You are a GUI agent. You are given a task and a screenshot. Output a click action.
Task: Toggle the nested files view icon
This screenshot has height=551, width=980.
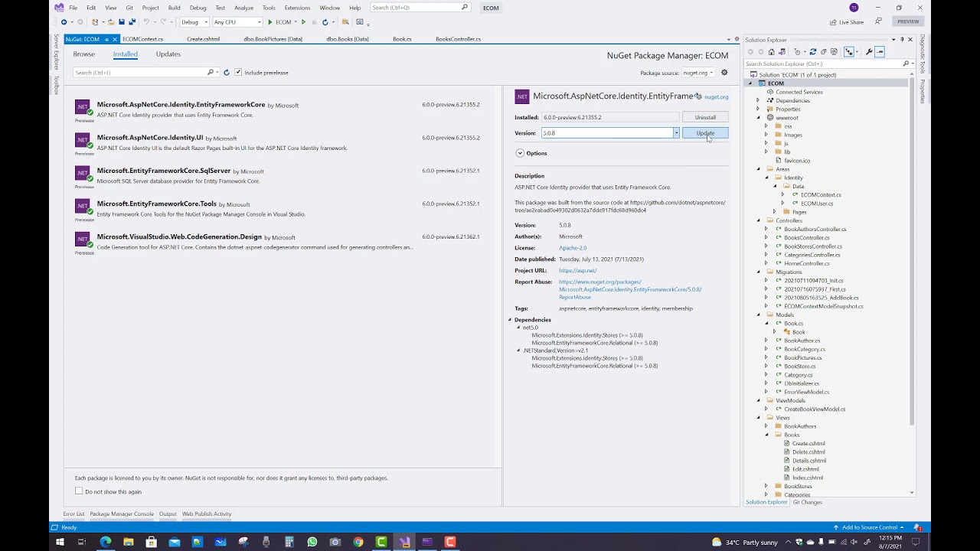click(848, 52)
